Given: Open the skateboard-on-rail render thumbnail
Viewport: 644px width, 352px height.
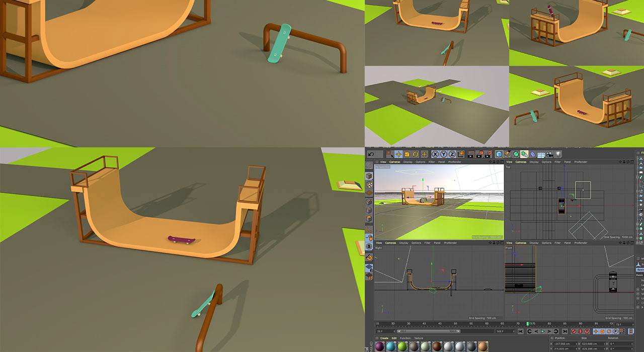Looking at the screenshot, I should [x=182, y=73].
